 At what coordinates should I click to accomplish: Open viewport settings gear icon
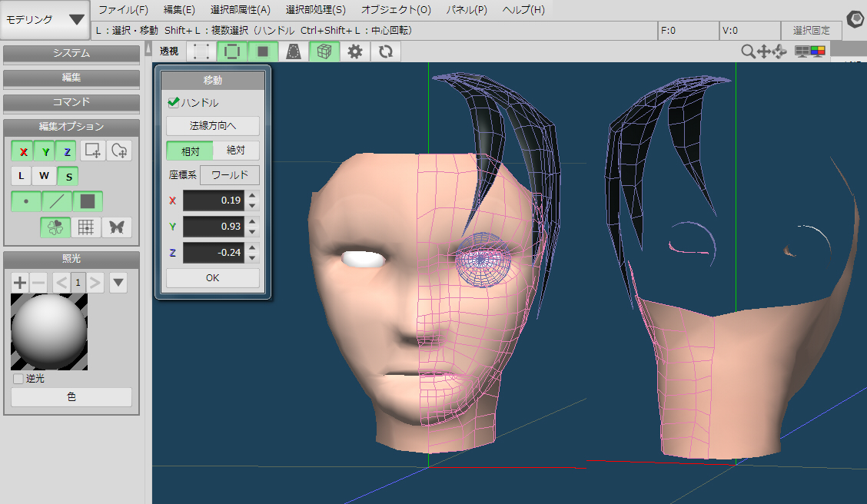tap(354, 51)
